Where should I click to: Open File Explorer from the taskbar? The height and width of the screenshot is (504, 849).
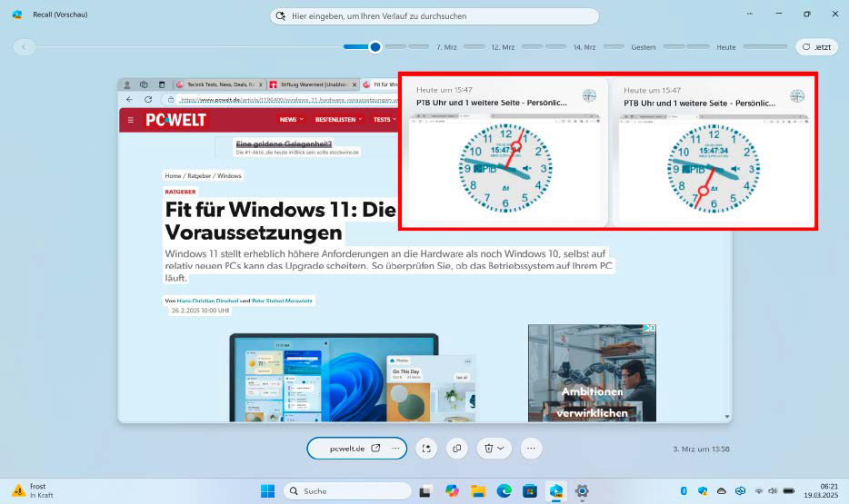(x=477, y=491)
